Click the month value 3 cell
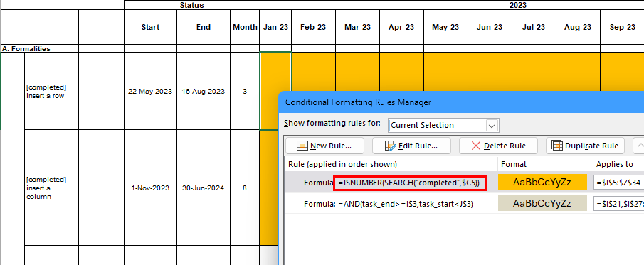This screenshot has width=644, height=265. tap(245, 91)
